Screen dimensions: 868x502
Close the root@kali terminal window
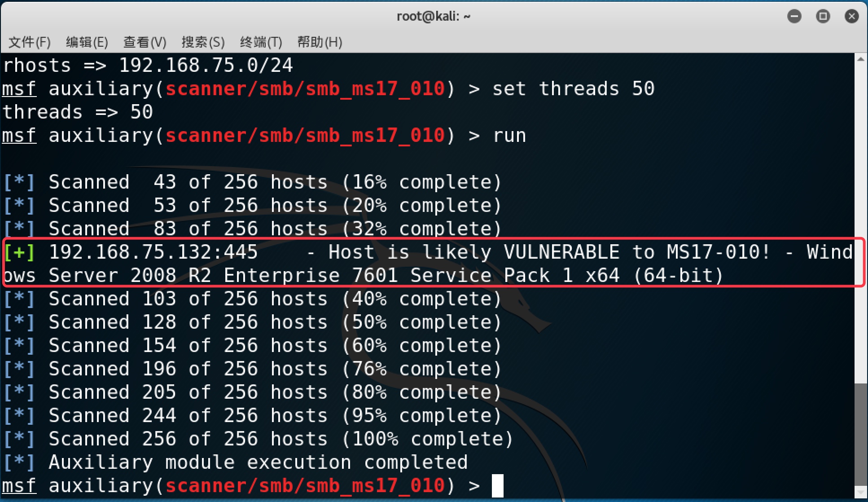(x=851, y=17)
